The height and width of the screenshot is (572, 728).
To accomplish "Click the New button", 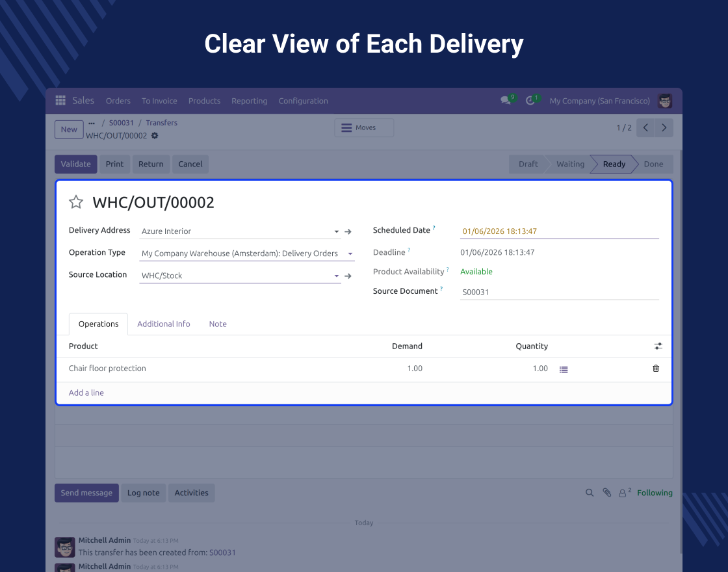I will click(x=69, y=129).
